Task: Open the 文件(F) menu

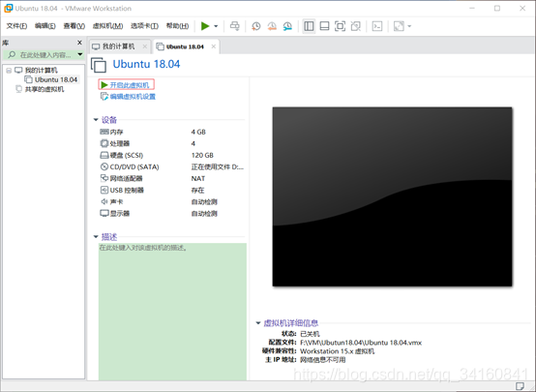Action: point(16,26)
